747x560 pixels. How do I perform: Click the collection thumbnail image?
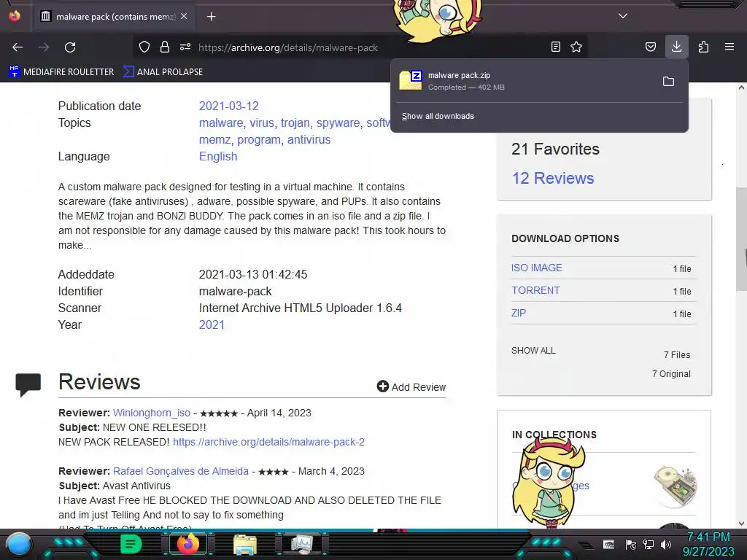pyautogui.click(x=676, y=485)
